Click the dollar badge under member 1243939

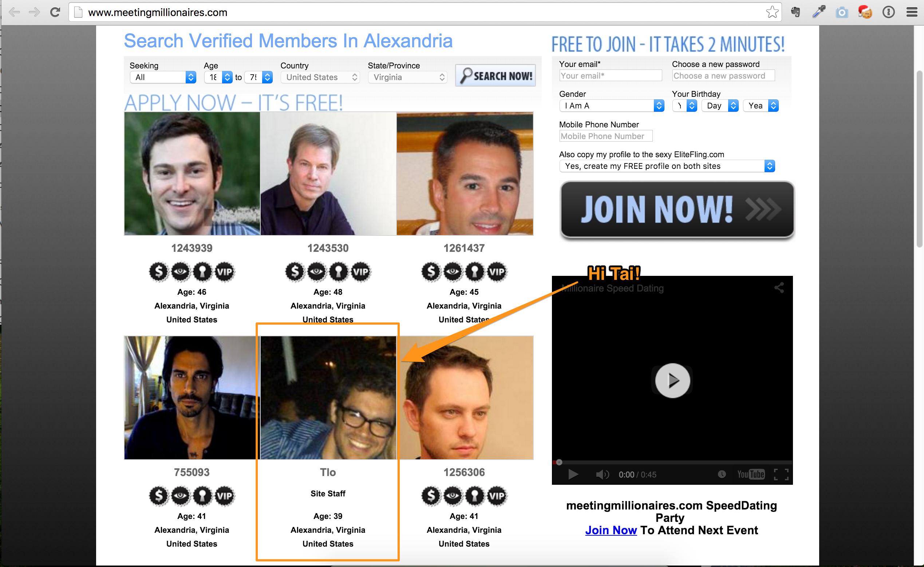click(159, 271)
